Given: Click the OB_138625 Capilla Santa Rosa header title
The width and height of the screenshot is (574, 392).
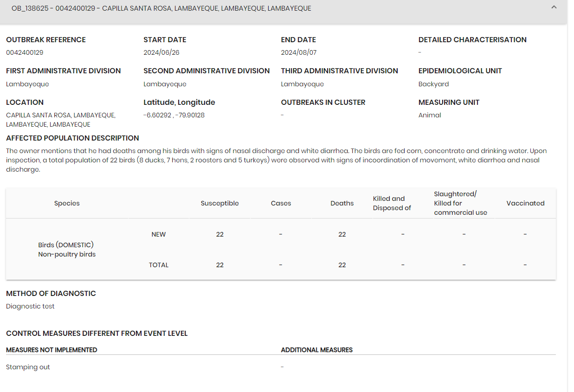Looking at the screenshot, I should [x=161, y=8].
